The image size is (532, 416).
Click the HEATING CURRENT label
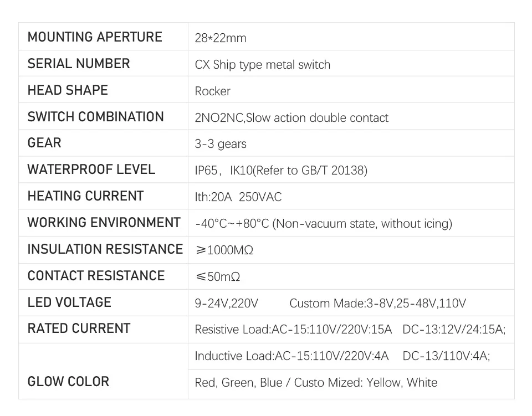point(85,196)
